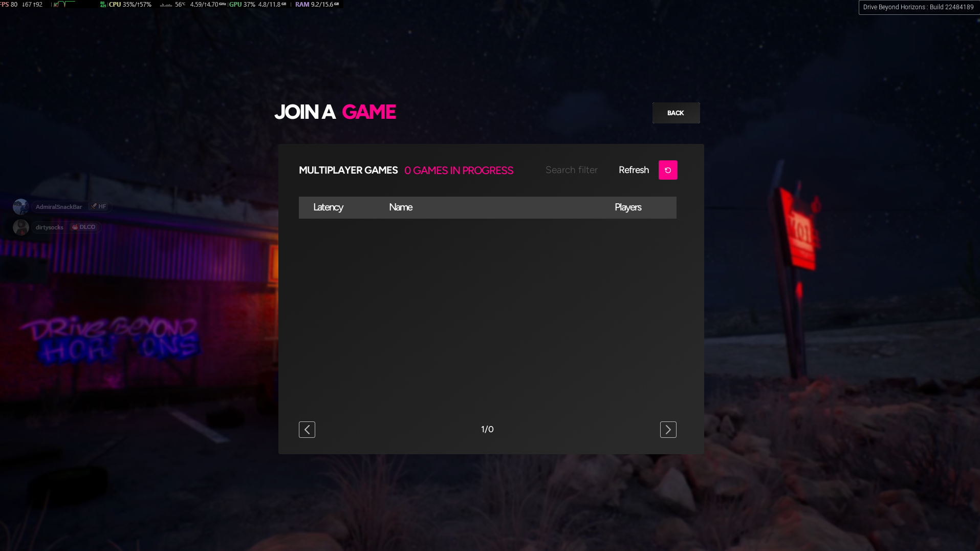Click the MULTIPLAYER GAMES heading
This screenshot has height=551, width=980.
pos(348,171)
